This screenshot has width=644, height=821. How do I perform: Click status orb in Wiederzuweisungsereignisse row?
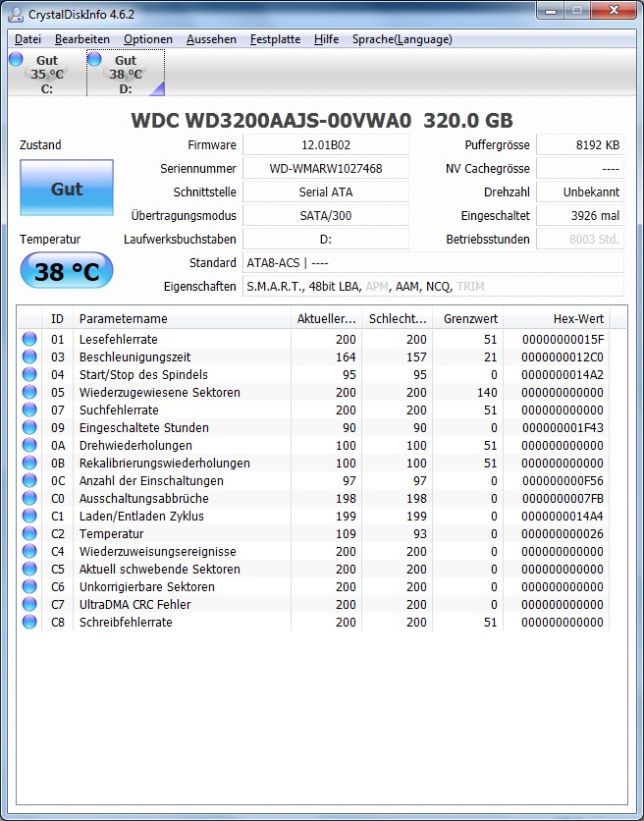pyautogui.click(x=29, y=551)
